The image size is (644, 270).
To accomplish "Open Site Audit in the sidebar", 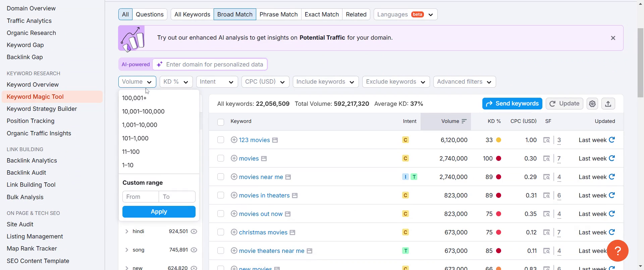I will click(x=20, y=224).
